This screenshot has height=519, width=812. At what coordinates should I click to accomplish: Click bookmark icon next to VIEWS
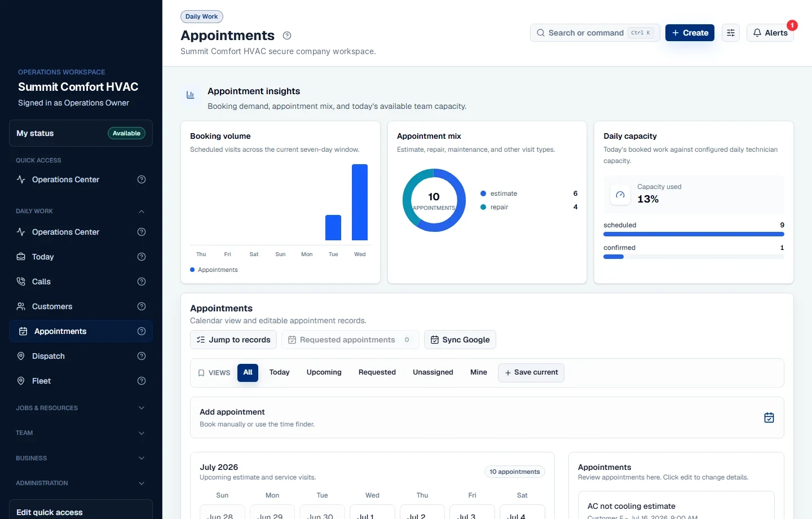pos(201,373)
